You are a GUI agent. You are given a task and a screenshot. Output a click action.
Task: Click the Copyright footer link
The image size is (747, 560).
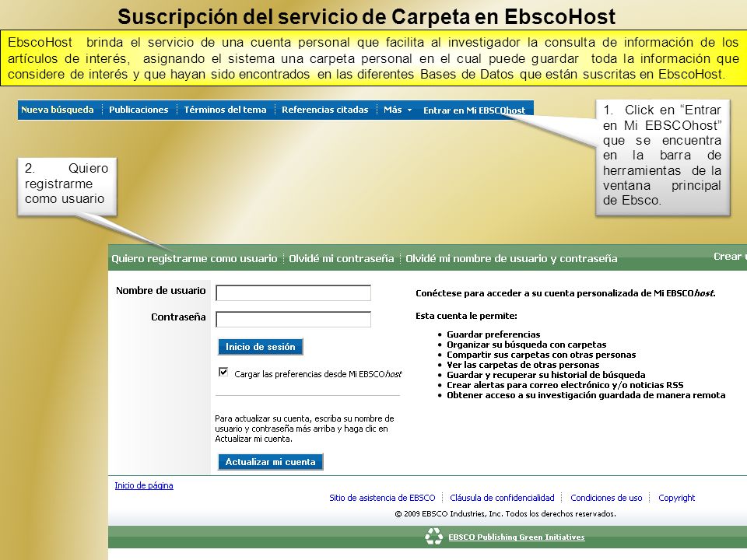pos(676,498)
